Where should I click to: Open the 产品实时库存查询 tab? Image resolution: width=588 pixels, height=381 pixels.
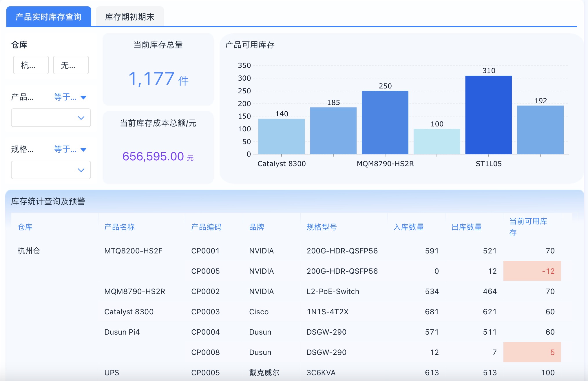click(49, 17)
